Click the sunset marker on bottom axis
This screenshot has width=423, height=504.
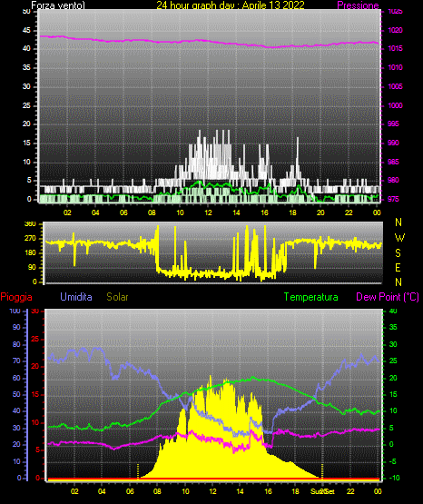click(323, 491)
